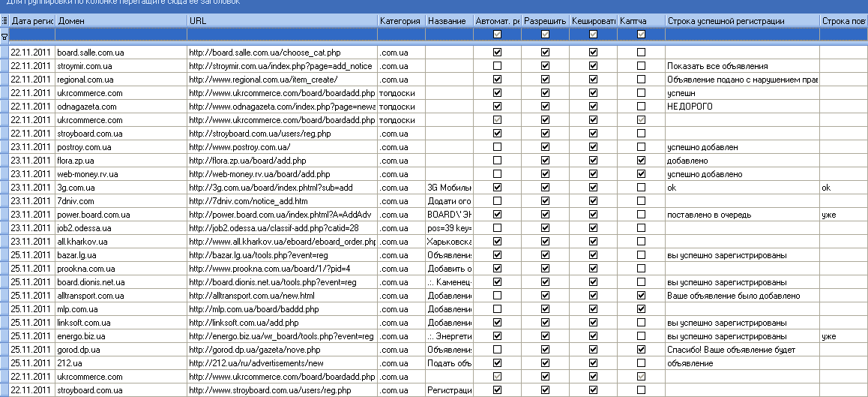The width and height of the screenshot is (868, 397).
Task: Click 'Ваше объявление было добавлено' cell
Action: 742,296
